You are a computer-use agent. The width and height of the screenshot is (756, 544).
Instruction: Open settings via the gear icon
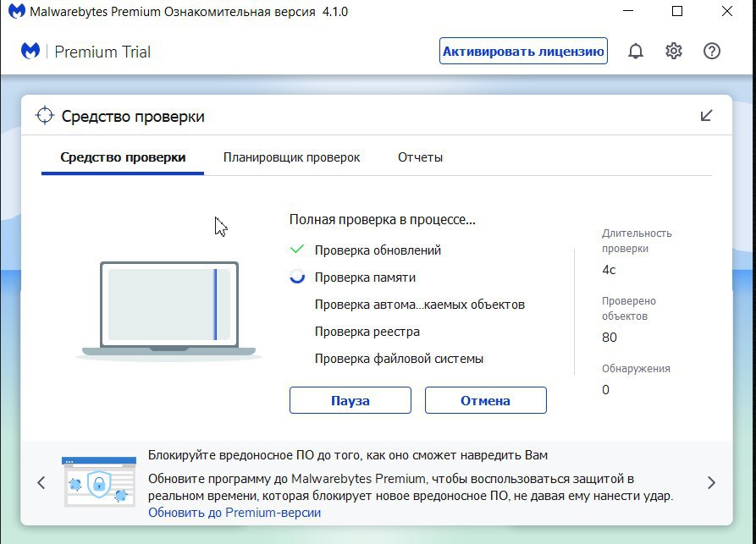click(x=674, y=51)
